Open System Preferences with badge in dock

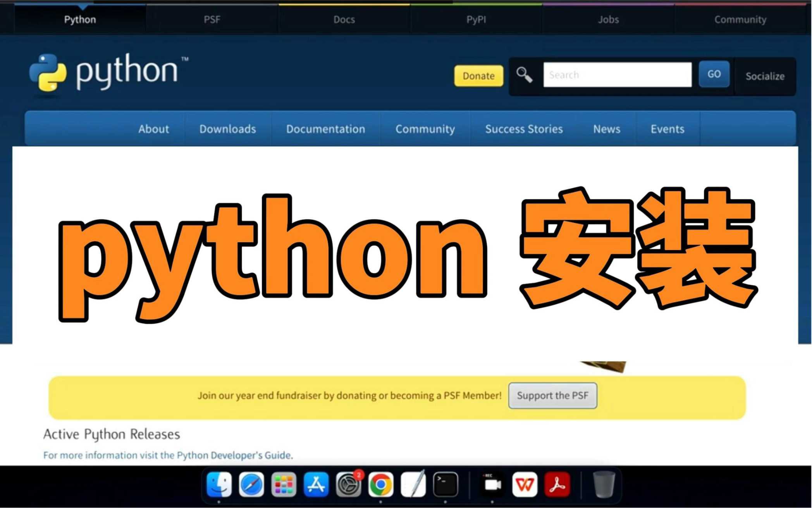(349, 484)
